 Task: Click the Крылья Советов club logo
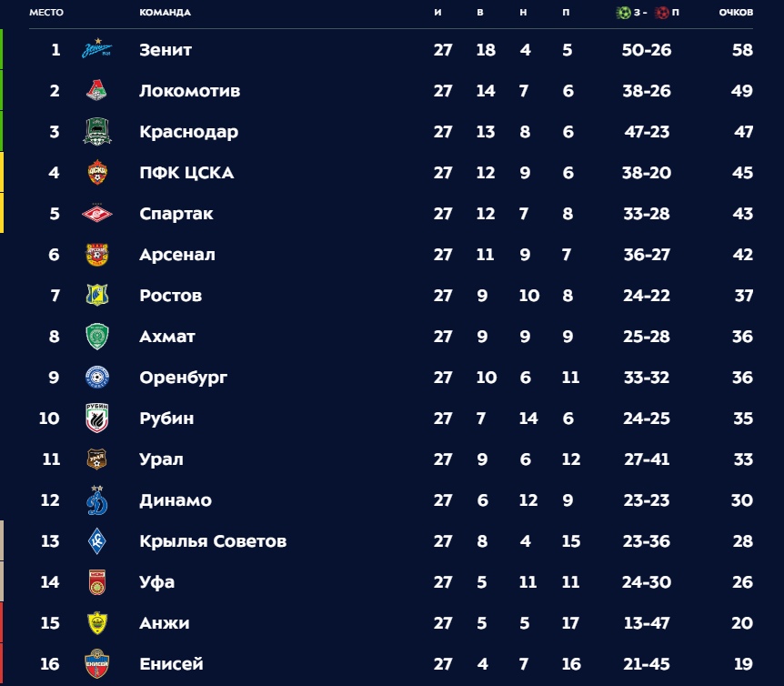(97, 541)
